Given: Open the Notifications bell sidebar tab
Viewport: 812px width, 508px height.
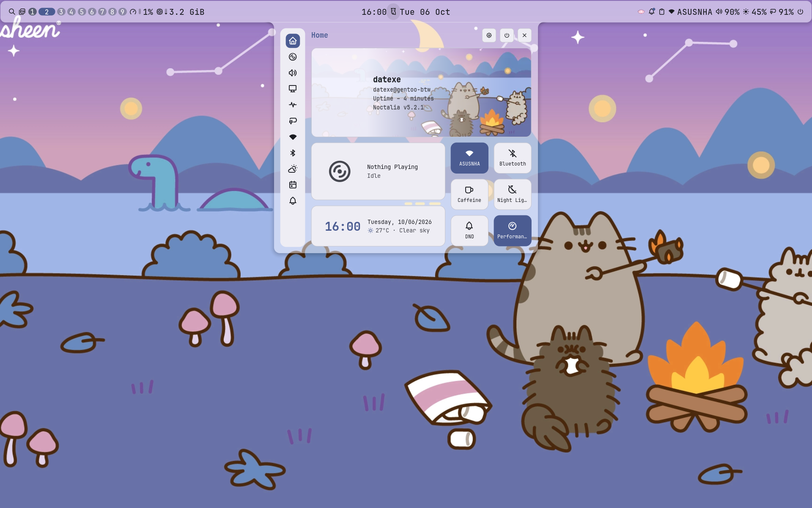Looking at the screenshot, I should tap(293, 201).
